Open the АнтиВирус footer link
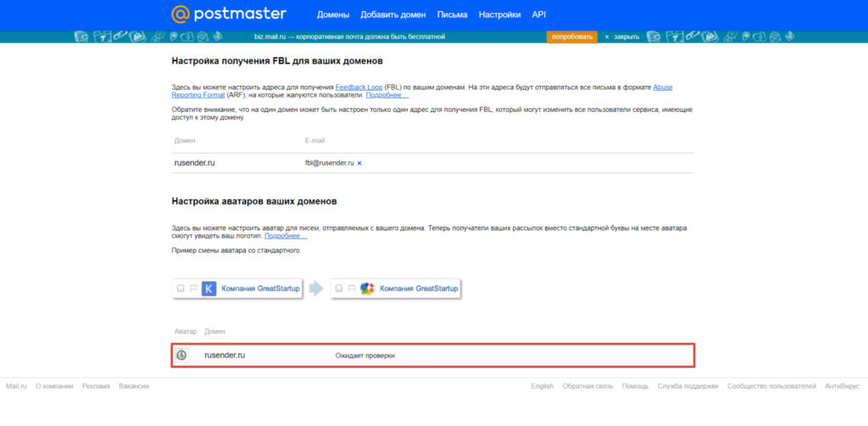 [842, 386]
